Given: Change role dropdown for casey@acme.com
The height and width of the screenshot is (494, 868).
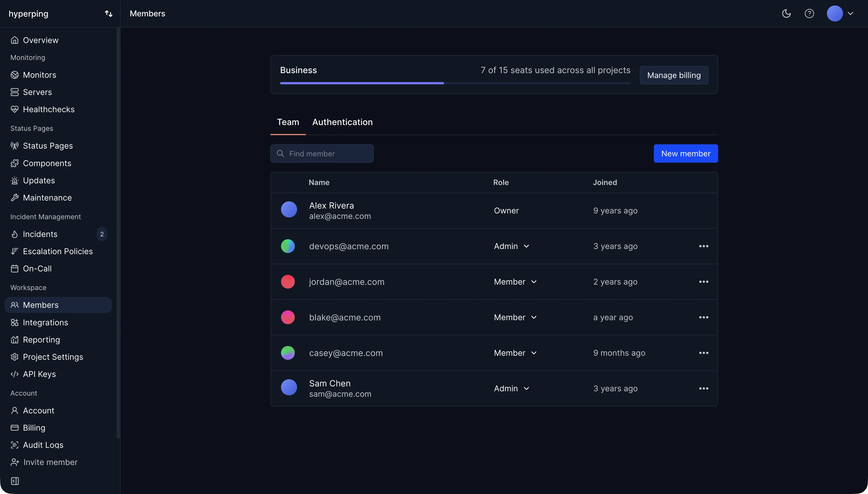Looking at the screenshot, I should [515, 353].
